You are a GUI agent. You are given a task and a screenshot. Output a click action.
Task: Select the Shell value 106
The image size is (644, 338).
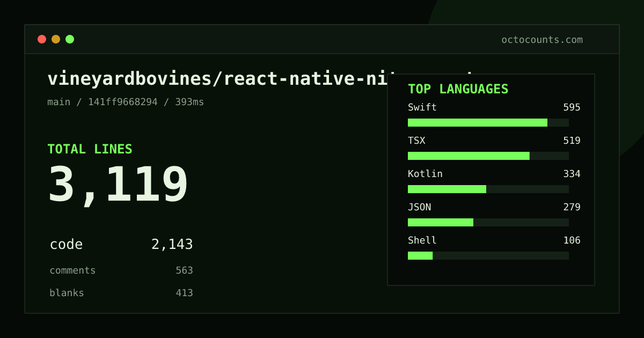pyautogui.click(x=572, y=240)
